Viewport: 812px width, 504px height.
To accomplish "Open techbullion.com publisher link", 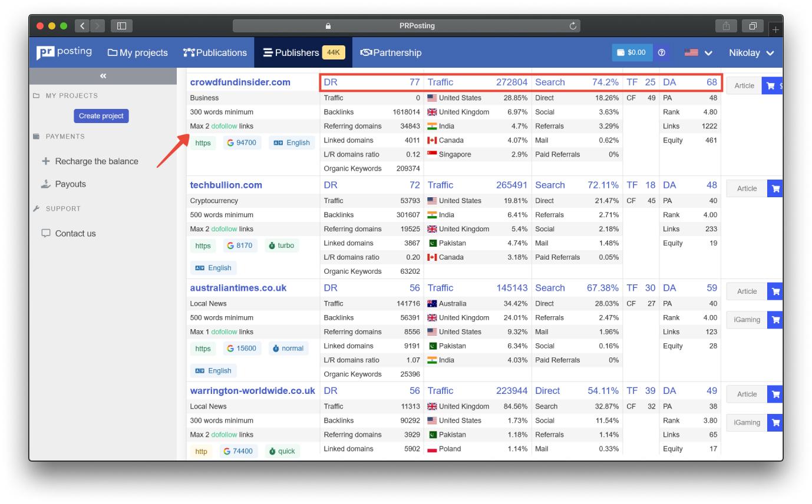I will click(226, 185).
